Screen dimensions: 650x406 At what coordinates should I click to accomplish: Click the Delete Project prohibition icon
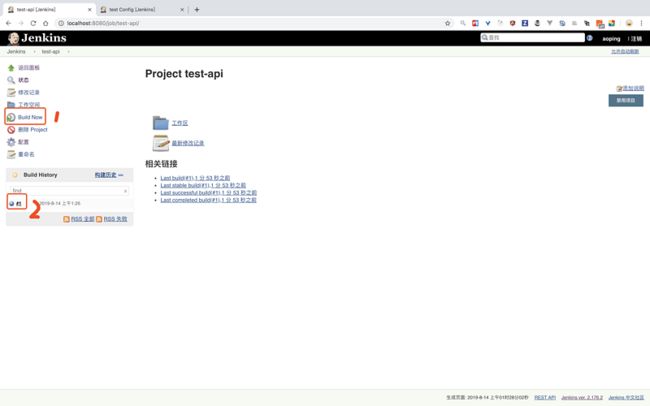[11, 129]
